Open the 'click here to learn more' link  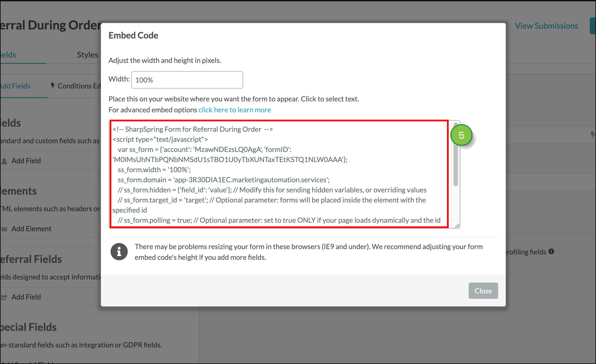tap(235, 110)
